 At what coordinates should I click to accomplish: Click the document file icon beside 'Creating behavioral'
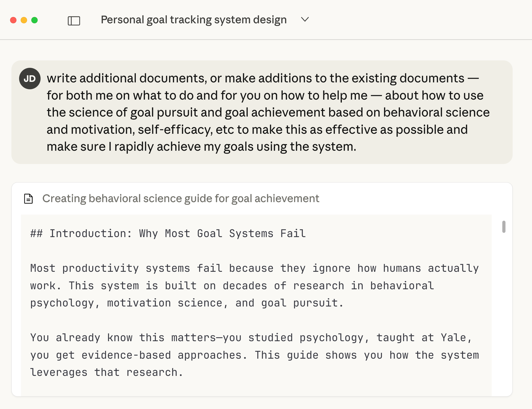click(28, 199)
